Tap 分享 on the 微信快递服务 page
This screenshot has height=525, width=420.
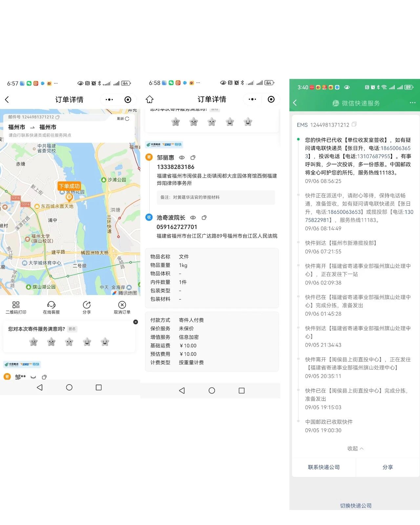coord(388,467)
